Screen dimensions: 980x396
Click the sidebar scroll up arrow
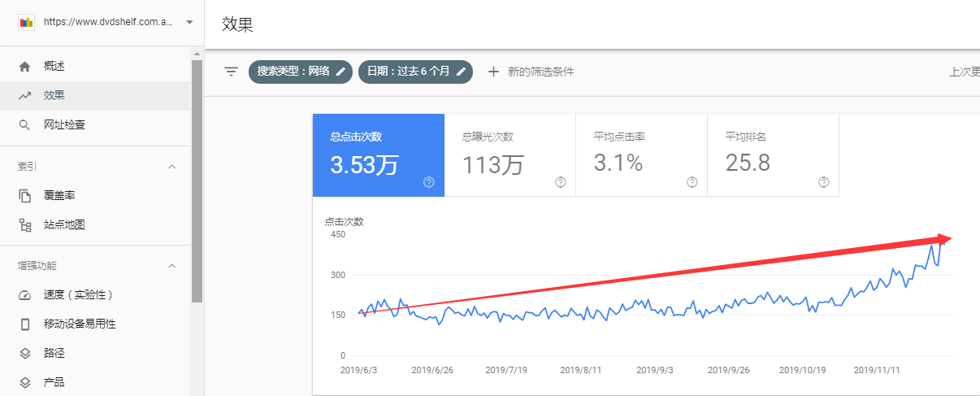click(x=197, y=54)
